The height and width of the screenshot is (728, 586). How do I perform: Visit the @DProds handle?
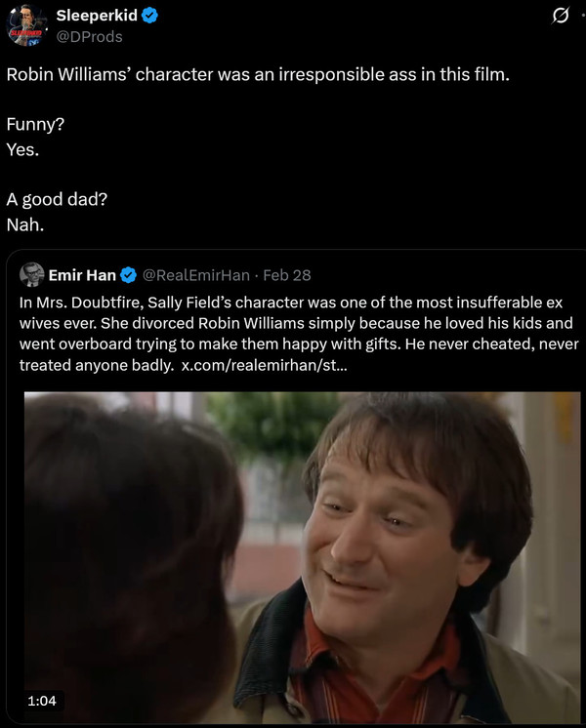click(89, 37)
